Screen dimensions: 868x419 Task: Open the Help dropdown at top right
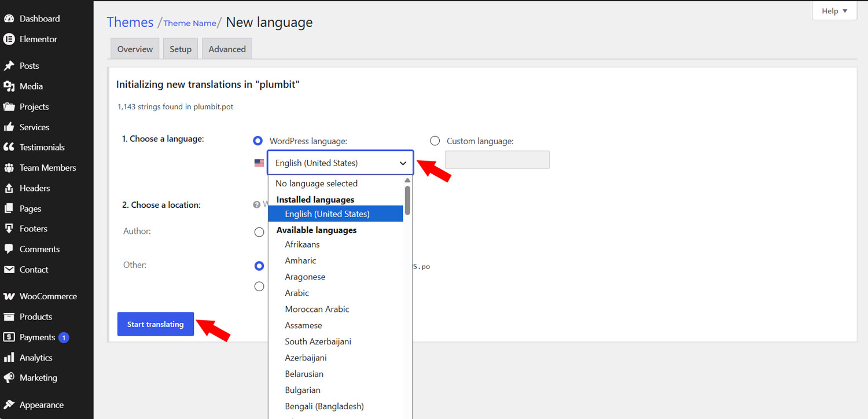(x=834, y=11)
